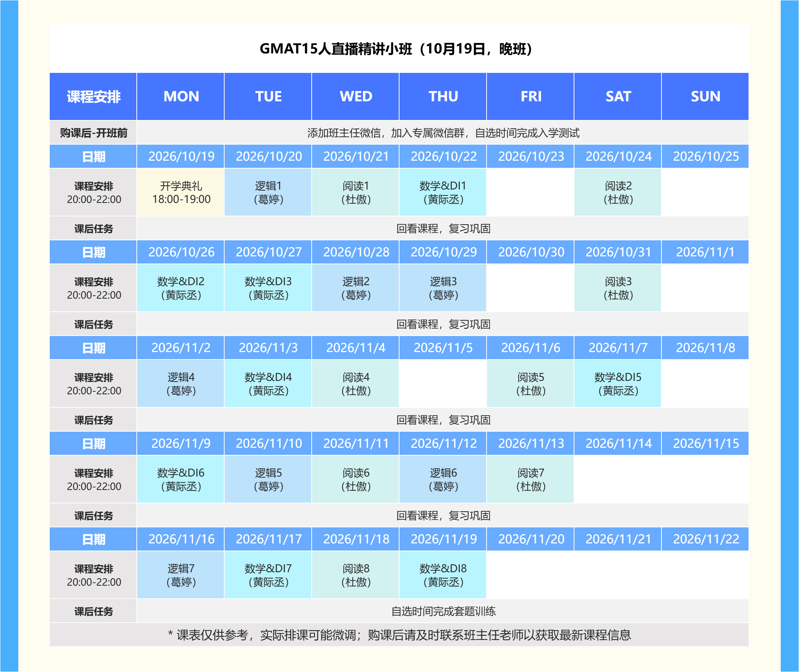Click the date cell "2026/10/25"

point(705,156)
